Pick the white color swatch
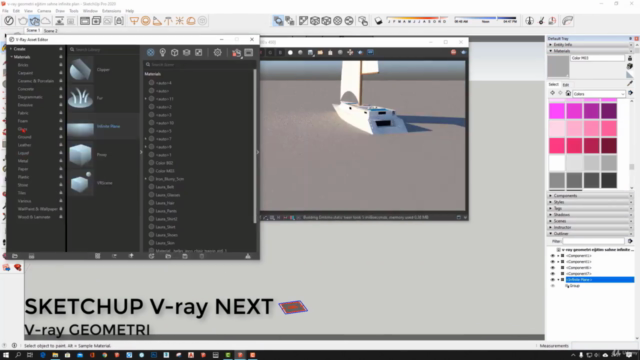Viewport: 640px width, 360px height. 557,163
